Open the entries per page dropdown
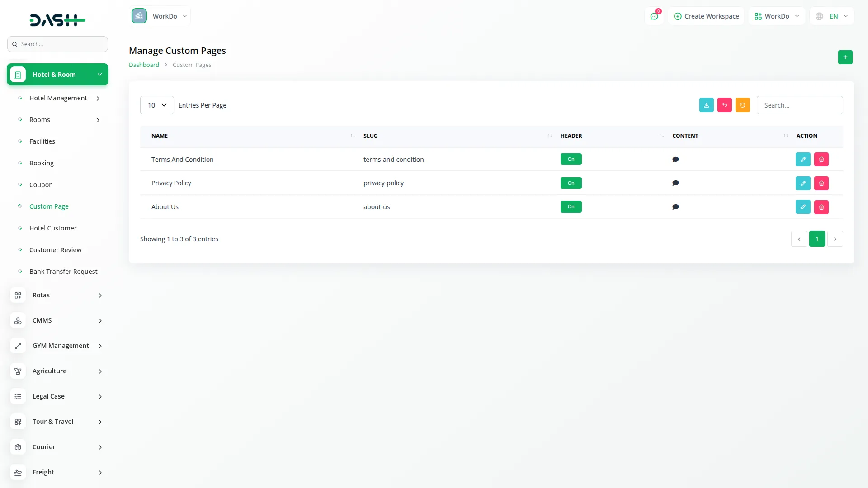The image size is (868, 488). (157, 105)
